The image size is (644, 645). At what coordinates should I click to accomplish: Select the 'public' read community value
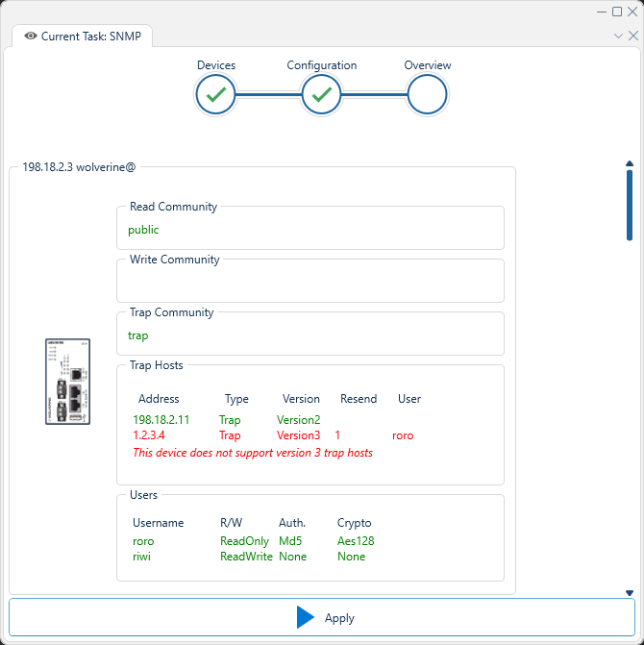[143, 230]
